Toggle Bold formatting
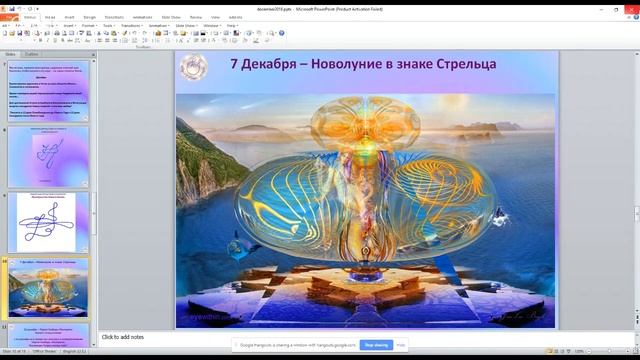Image resolution: width=640 pixels, height=360 pixels. coord(40,41)
